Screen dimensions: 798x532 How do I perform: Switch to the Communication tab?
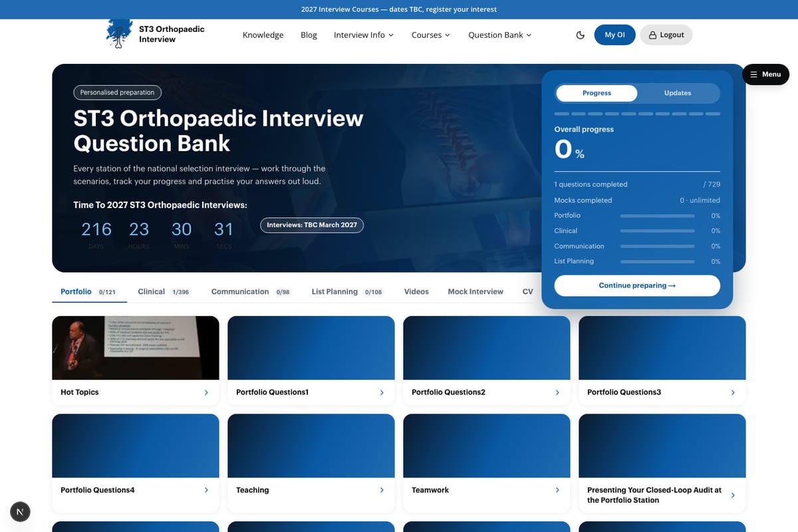pos(251,292)
